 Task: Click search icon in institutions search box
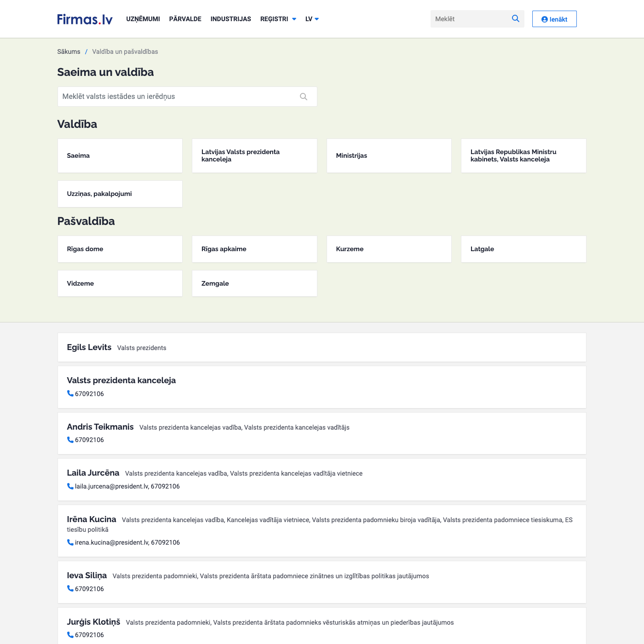tap(304, 97)
